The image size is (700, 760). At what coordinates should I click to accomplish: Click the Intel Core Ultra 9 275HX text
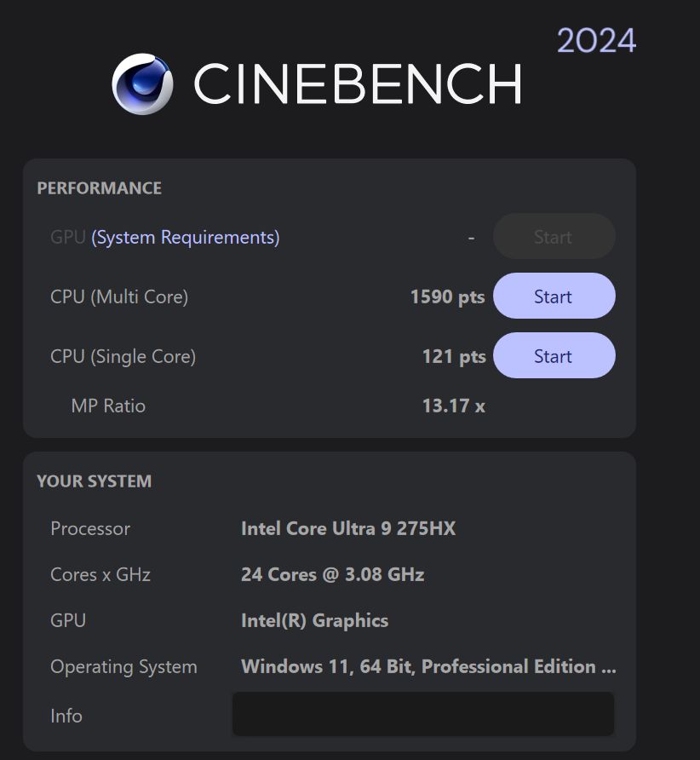tap(348, 528)
